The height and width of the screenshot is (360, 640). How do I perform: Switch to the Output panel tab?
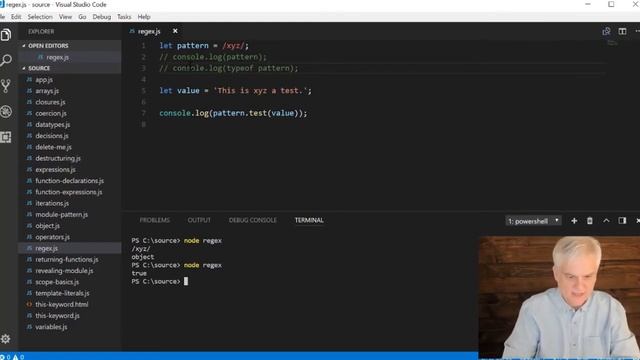(199, 220)
